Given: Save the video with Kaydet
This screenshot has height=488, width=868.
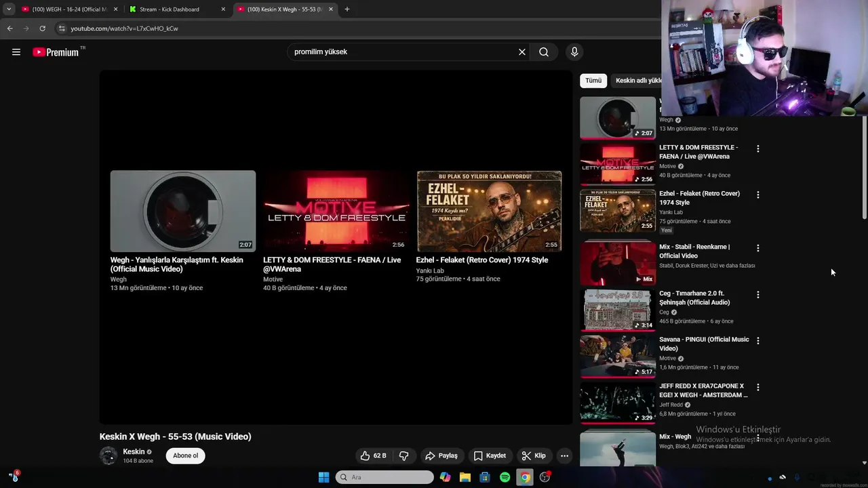Looking at the screenshot, I should coord(490,455).
